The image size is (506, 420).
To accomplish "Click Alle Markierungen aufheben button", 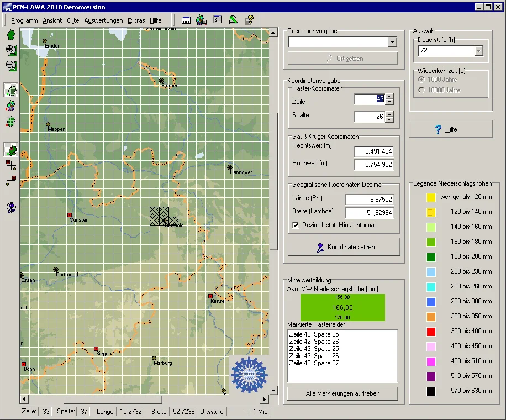I will point(342,393).
